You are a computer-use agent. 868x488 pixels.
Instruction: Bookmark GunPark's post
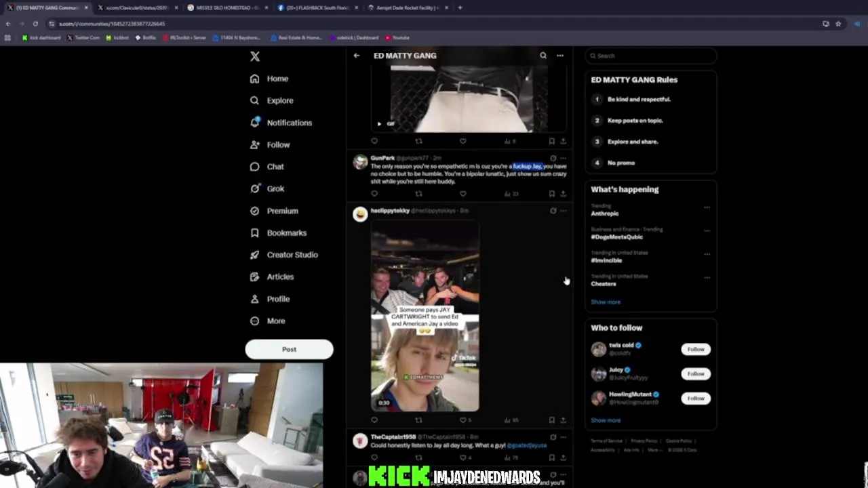[x=551, y=194]
